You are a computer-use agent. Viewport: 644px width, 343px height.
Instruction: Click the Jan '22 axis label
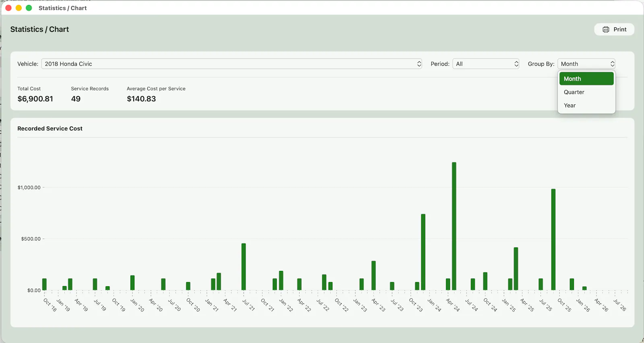point(286,305)
